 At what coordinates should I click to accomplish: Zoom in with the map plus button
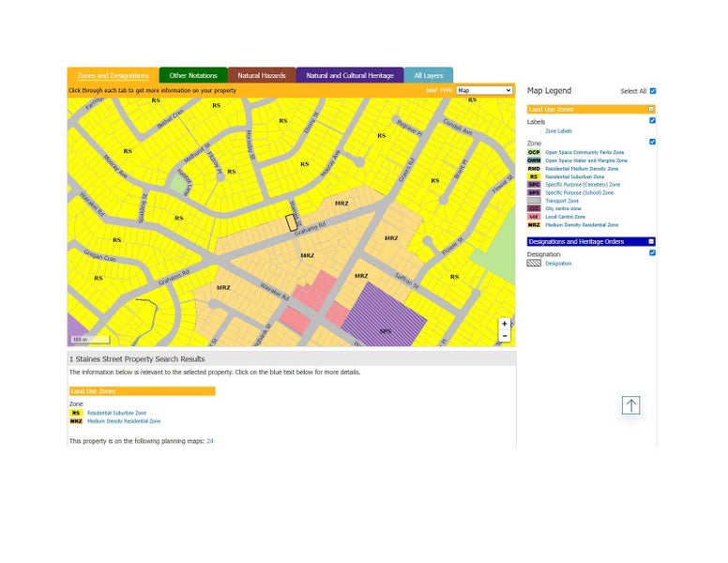click(x=504, y=324)
